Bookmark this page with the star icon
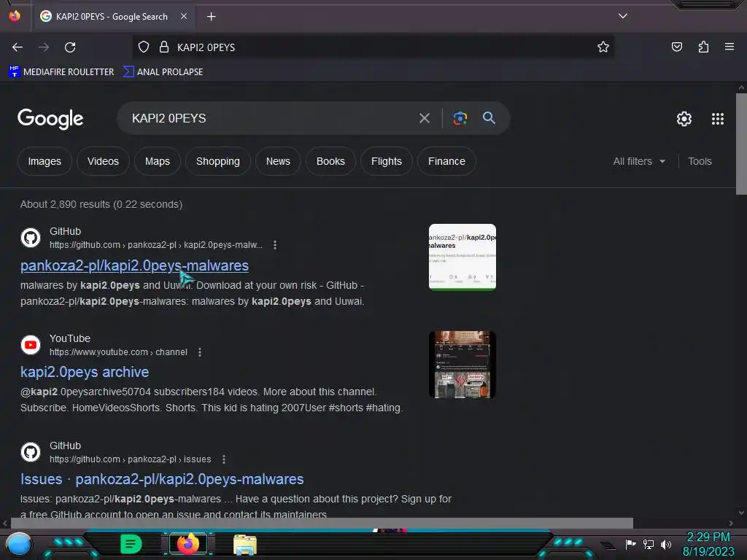747x560 pixels. (603, 47)
